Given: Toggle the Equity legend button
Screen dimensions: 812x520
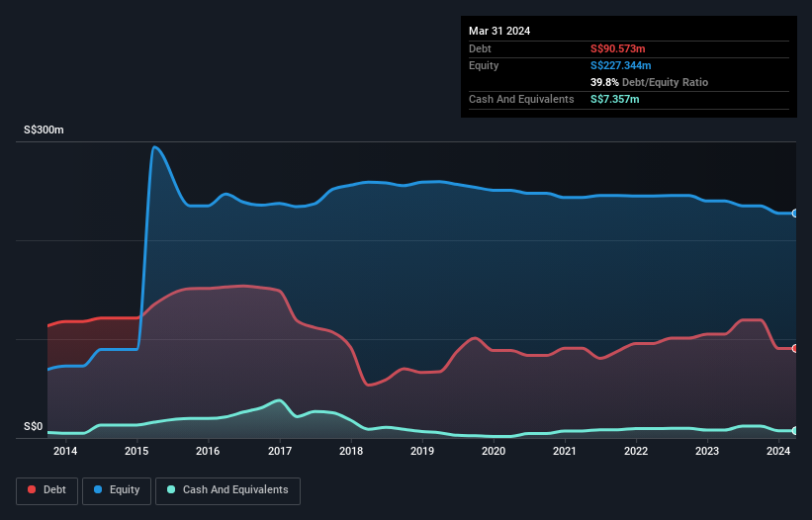Looking at the screenshot, I should pos(117,490).
